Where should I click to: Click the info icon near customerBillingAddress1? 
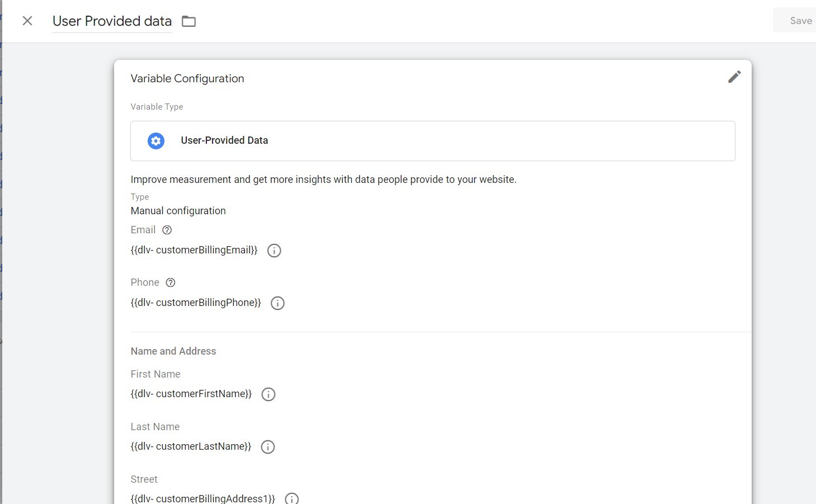[x=291, y=498]
